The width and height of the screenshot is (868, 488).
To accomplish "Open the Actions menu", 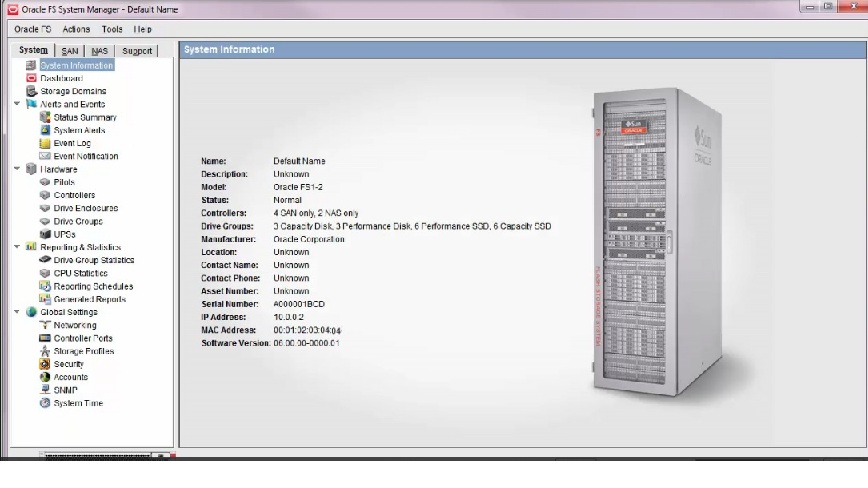I will click(x=76, y=29).
